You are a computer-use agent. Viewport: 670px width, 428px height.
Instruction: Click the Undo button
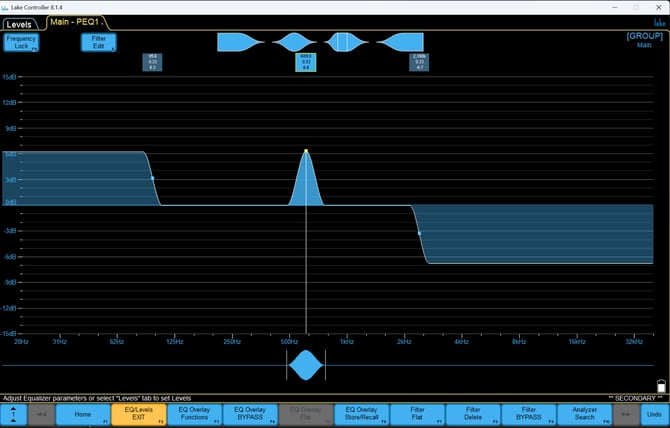coord(653,413)
